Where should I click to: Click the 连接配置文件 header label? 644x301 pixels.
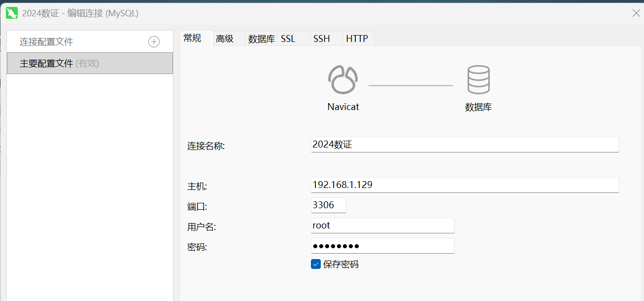46,42
